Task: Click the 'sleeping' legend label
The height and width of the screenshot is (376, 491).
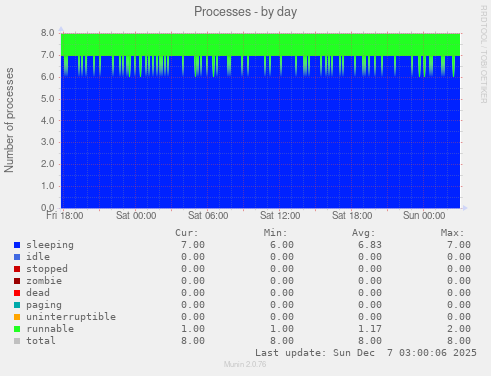Action: (50, 245)
